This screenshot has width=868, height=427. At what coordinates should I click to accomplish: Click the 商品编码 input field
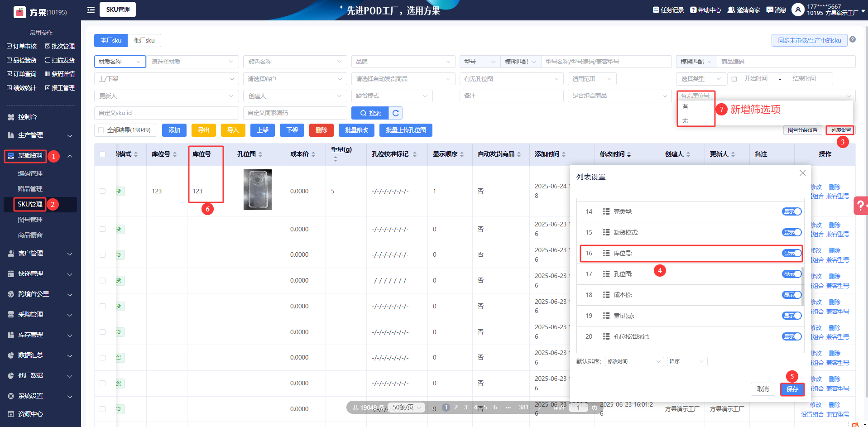tap(786, 62)
